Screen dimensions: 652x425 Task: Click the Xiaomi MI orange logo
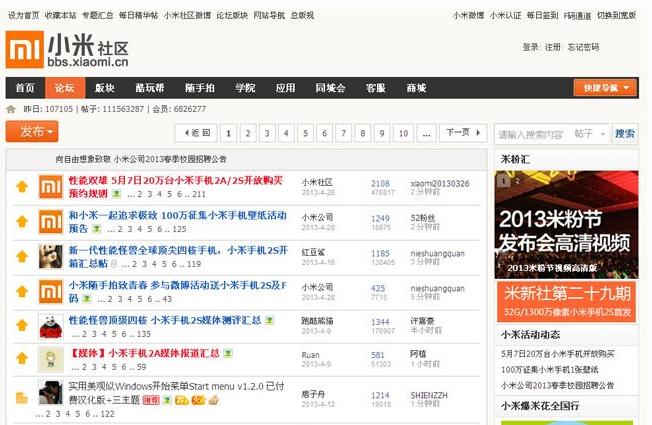pos(25,49)
